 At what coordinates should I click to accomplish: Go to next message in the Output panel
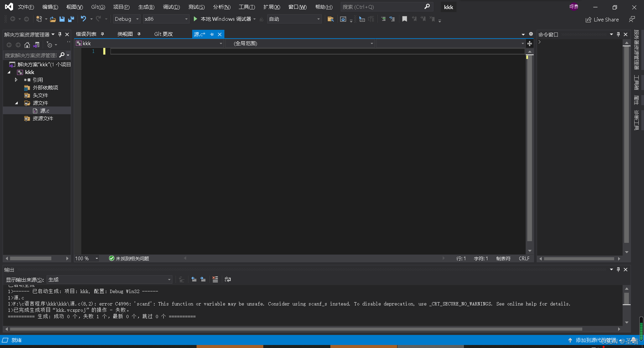[203, 279]
